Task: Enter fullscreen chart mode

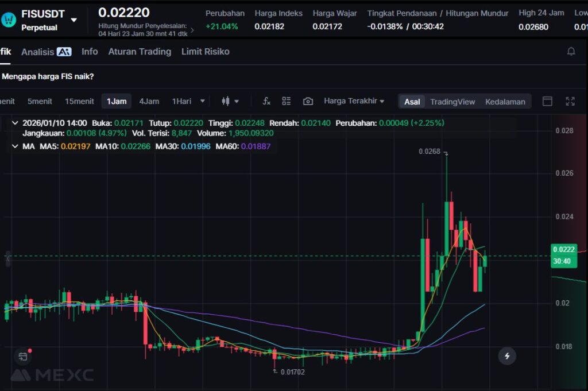Action: (x=570, y=102)
